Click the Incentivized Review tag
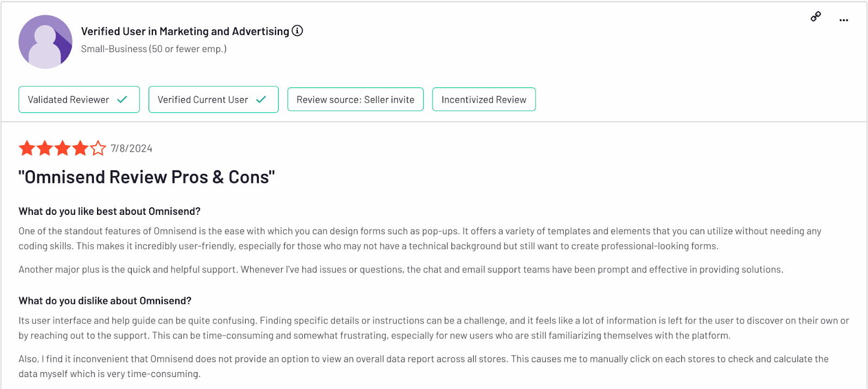This screenshot has width=868, height=389. point(484,99)
